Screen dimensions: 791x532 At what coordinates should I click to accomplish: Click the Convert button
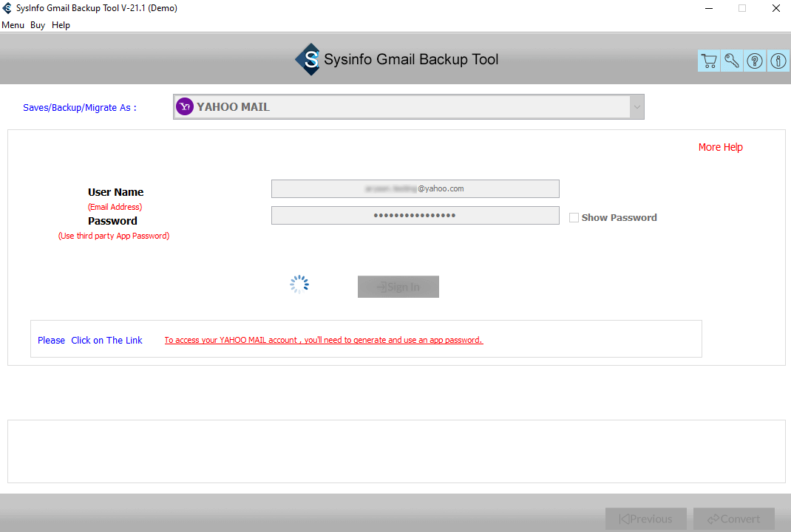pyautogui.click(x=734, y=519)
